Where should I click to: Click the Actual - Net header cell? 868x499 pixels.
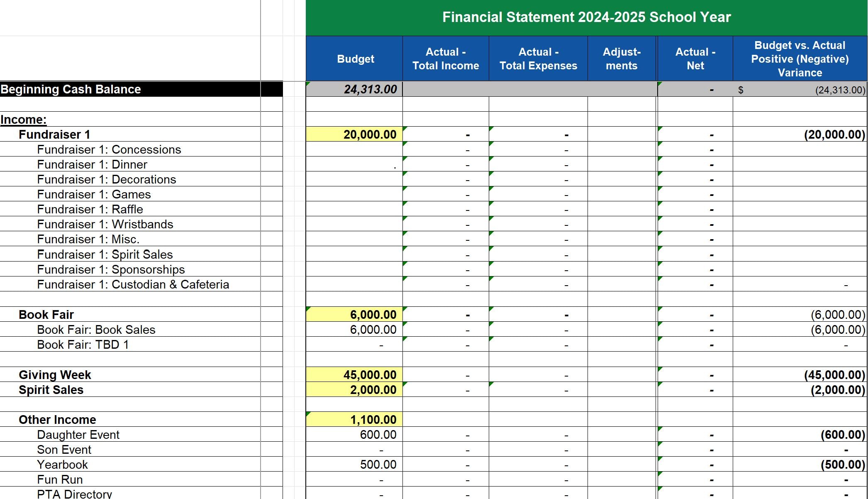pos(695,58)
